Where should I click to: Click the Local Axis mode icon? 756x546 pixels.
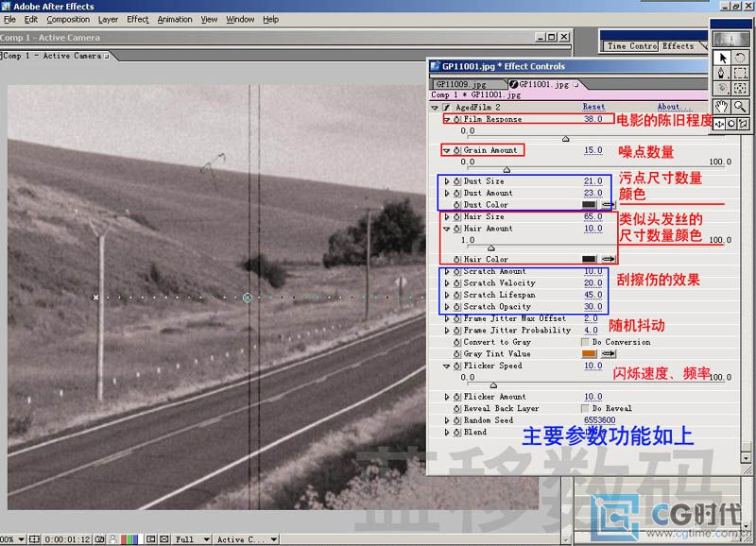719,124
